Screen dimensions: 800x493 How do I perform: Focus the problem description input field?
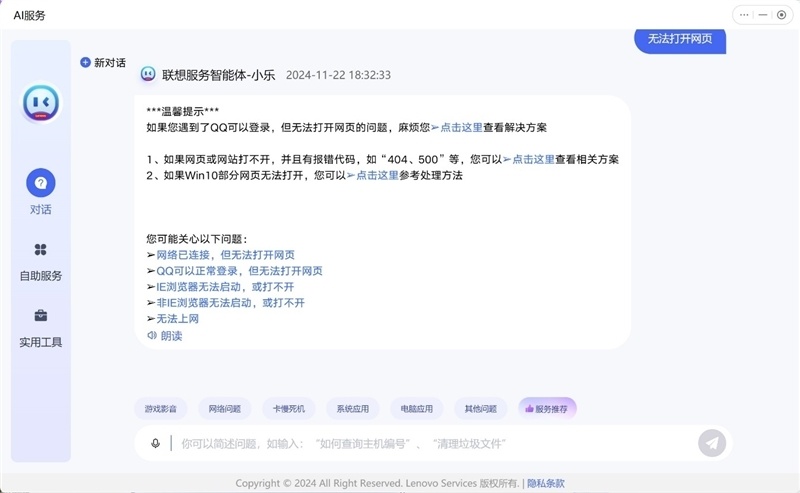(x=430, y=443)
